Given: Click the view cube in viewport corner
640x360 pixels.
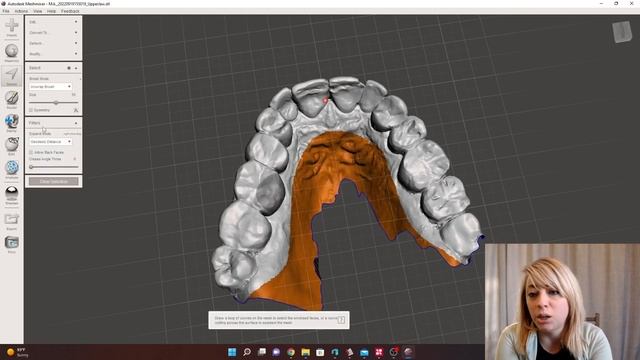Looking at the screenshot, I should click(622, 31).
